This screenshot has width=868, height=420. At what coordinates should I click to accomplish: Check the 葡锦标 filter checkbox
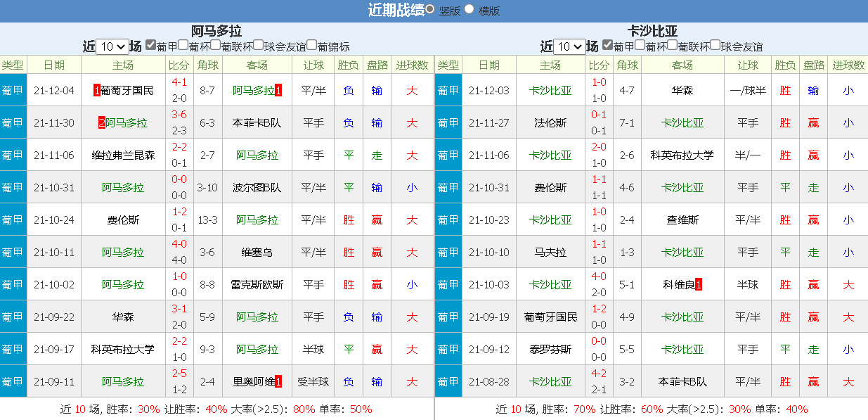point(311,45)
